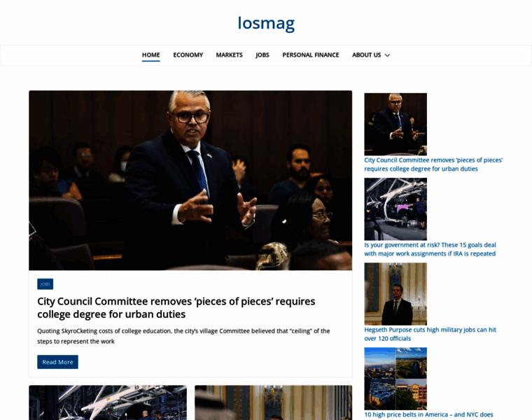Open the Markets navigation item

230,55
